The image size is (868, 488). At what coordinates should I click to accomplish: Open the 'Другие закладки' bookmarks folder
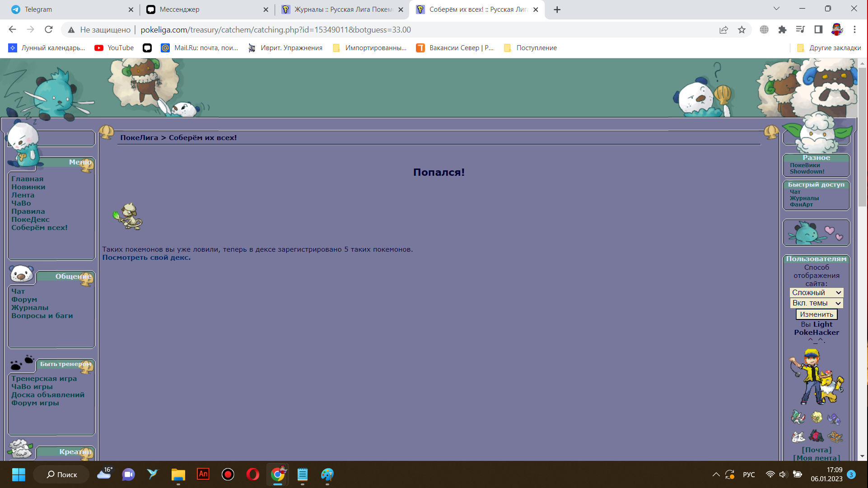(829, 48)
